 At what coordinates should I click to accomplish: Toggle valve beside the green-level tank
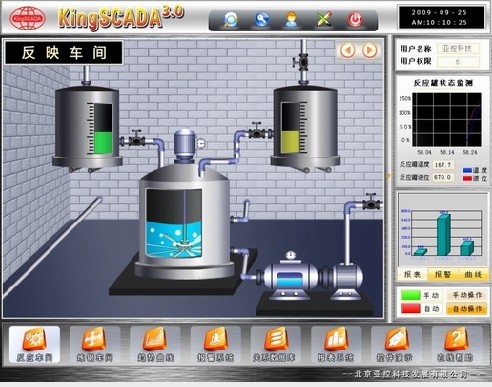[136, 138]
